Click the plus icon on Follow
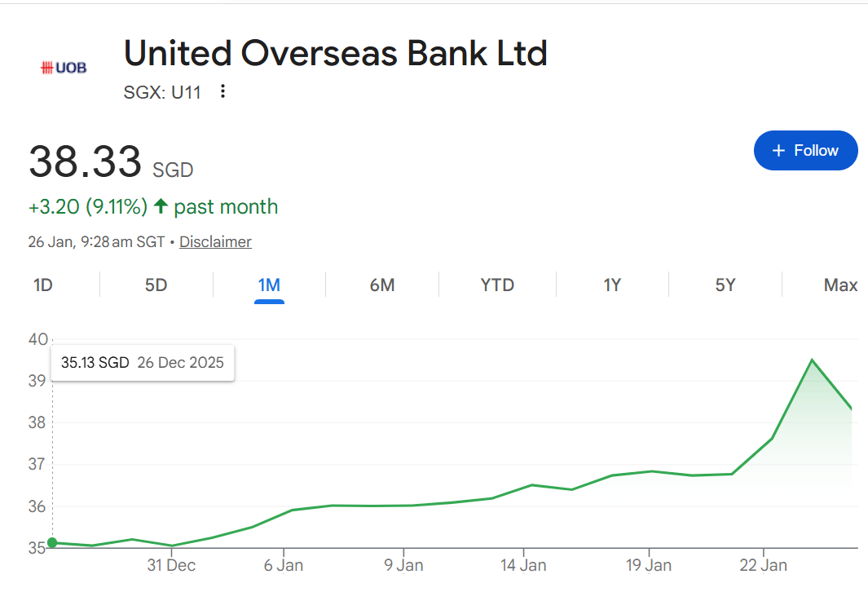This screenshot has width=868, height=592. click(778, 151)
